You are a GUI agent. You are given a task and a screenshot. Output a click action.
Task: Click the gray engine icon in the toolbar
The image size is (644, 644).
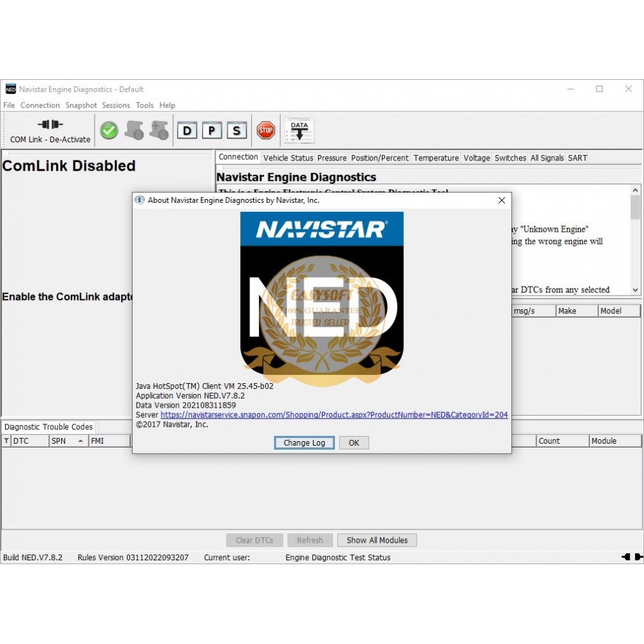pos(134,131)
